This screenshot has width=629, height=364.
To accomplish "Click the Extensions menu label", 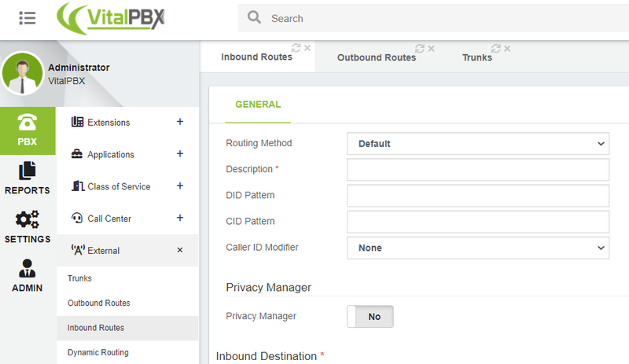I will tap(109, 123).
